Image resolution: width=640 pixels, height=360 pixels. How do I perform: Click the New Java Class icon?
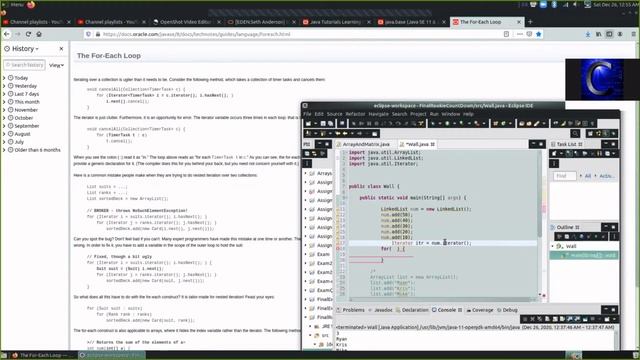pos(503,123)
